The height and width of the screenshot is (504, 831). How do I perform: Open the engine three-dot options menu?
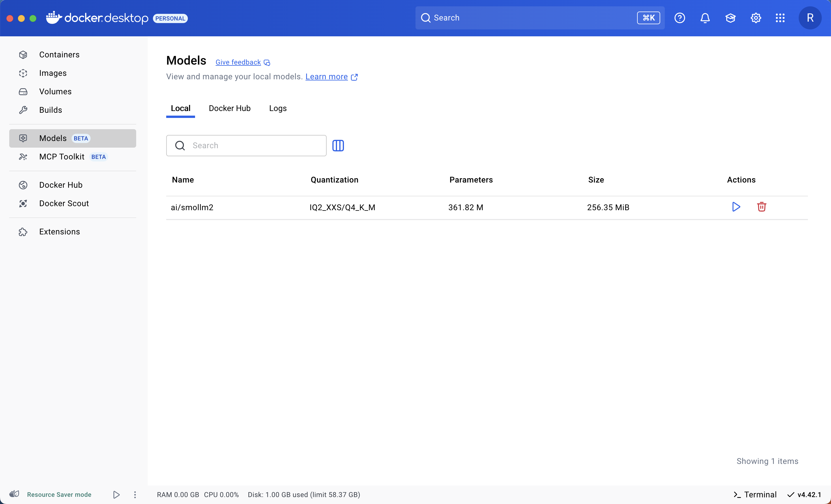[x=135, y=494]
